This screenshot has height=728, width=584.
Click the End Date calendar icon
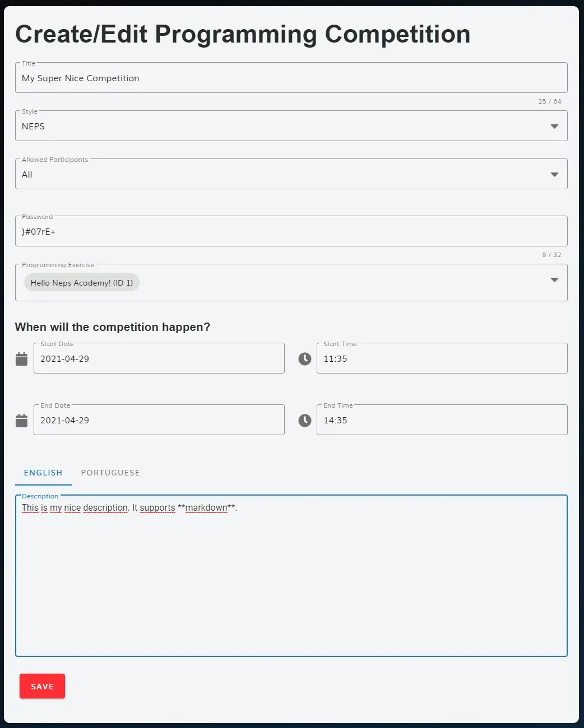point(21,421)
